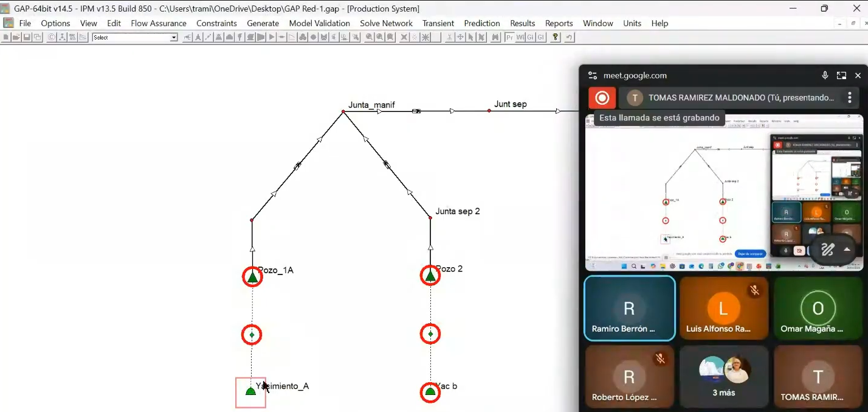
Task: Open the Flow Assurance menu
Action: (x=159, y=23)
